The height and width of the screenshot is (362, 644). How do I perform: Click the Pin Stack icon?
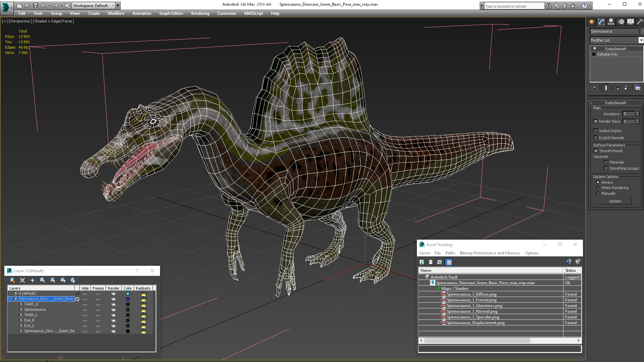click(x=594, y=88)
